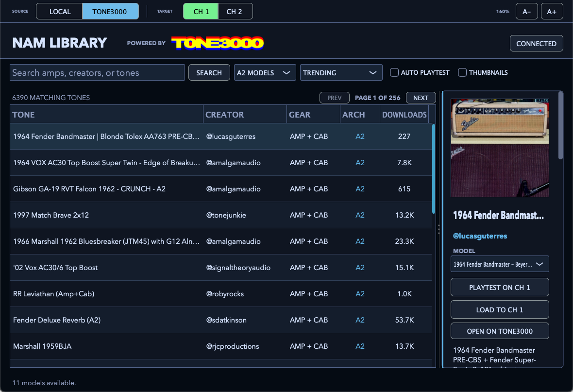Screen dimensions: 573x392
Task: Select TONE3000 as the source
Action: point(110,11)
